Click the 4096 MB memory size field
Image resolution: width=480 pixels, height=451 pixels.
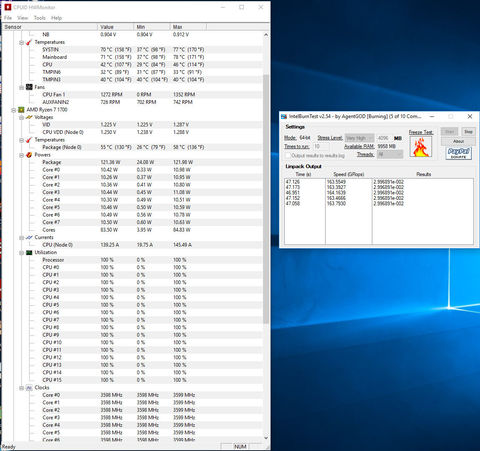(x=383, y=138)
